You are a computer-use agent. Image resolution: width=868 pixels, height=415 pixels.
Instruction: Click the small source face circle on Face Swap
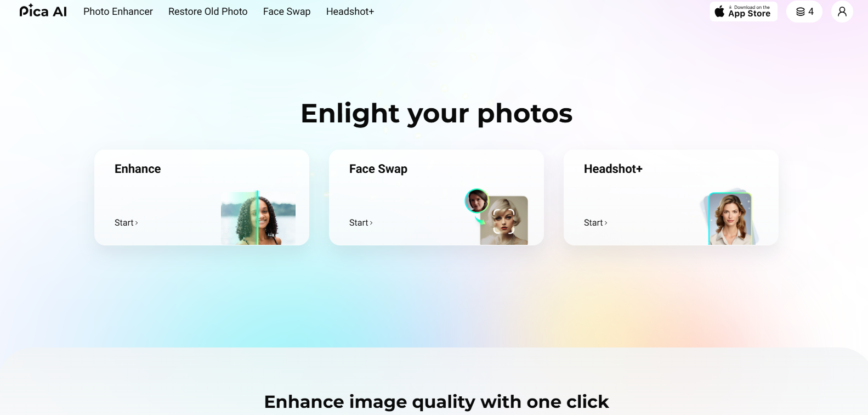click(x=476, y=201)
